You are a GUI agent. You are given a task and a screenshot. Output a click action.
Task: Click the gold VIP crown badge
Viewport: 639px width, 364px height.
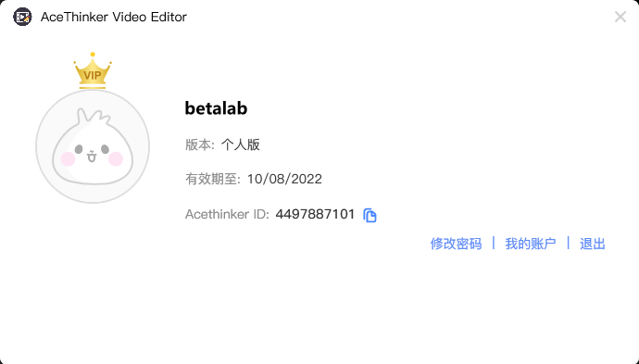93,70
